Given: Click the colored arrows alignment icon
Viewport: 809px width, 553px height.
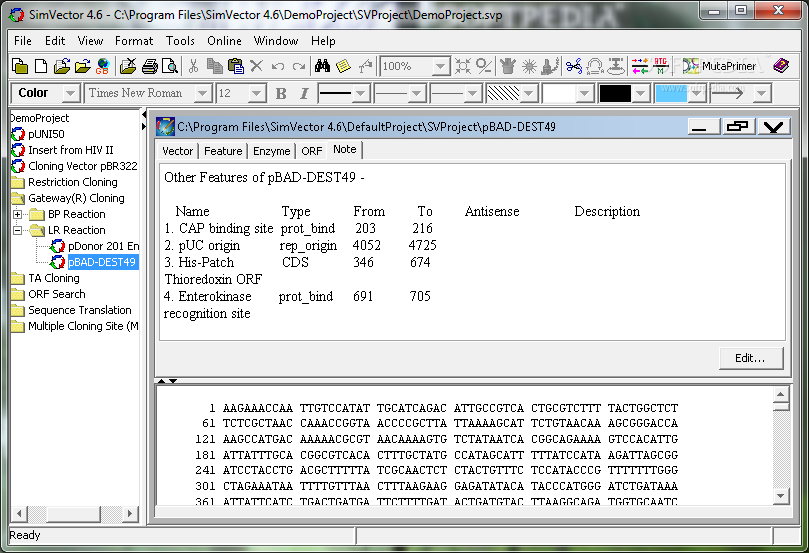Looking at the screenshot, I should tap(640, 66).
